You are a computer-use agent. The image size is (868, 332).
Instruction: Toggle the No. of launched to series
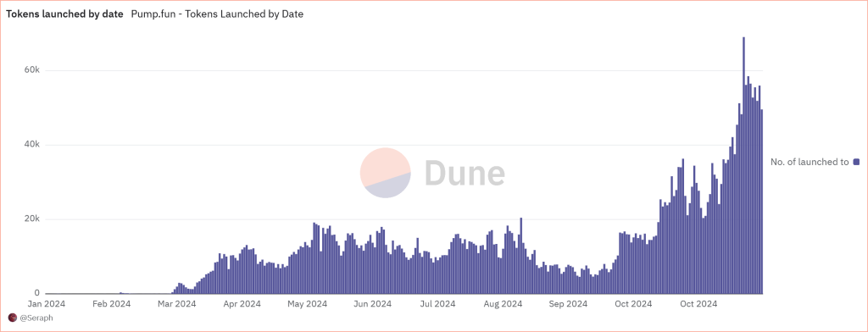point(810,162)
